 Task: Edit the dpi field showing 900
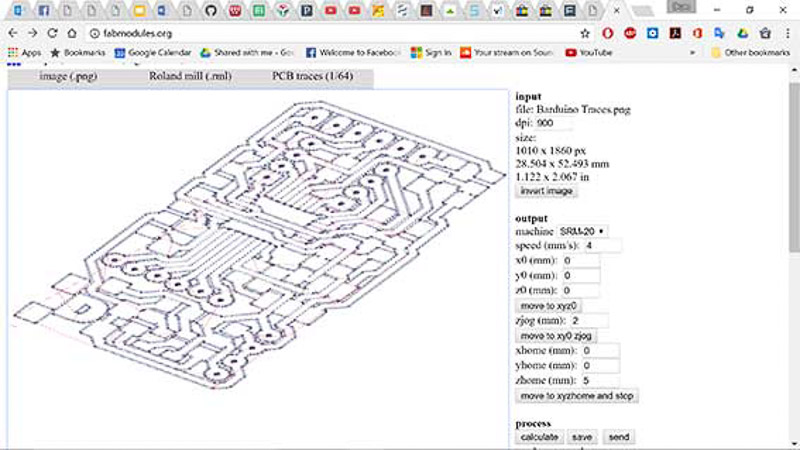[x=554, y=123]
